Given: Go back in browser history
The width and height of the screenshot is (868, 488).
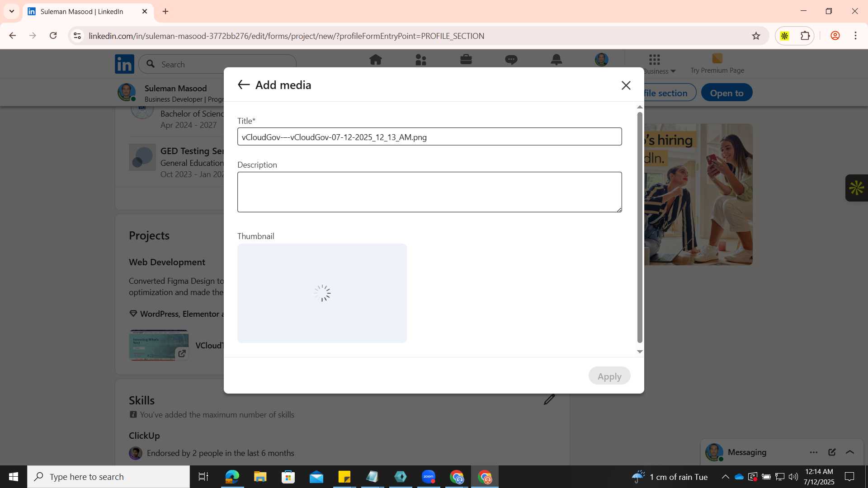Looking at the screenshot, I should coord(12,36).
